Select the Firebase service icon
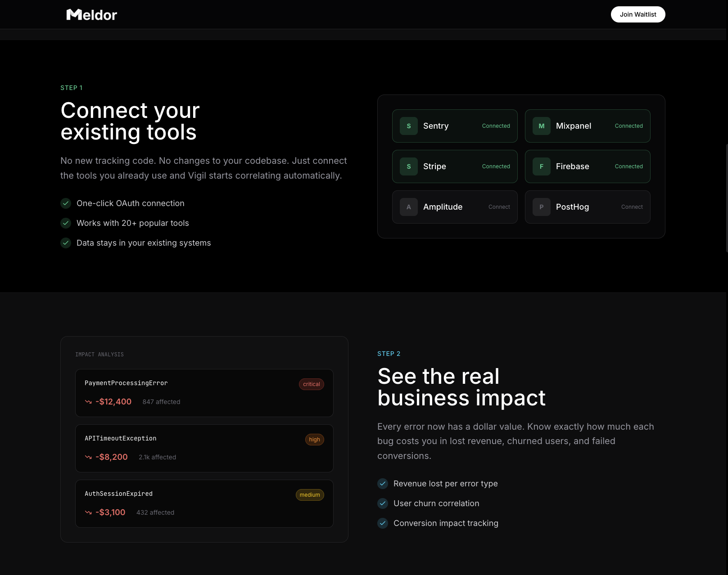 click(x=541, y=166)
